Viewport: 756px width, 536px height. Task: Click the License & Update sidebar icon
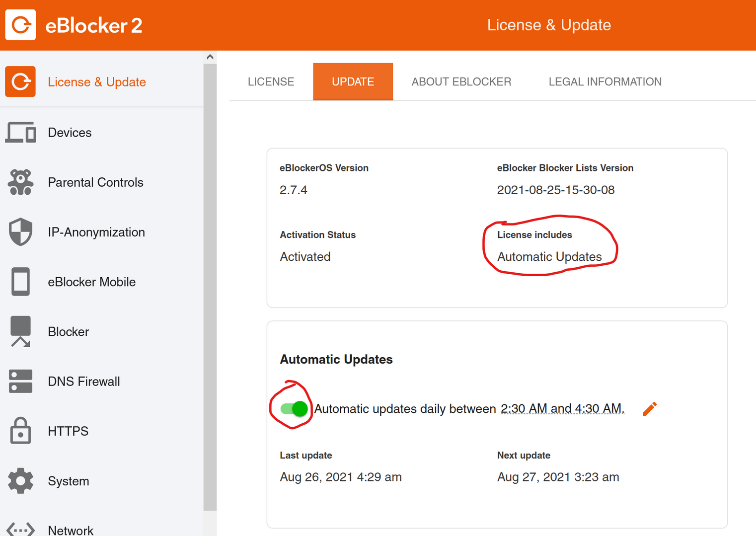click(x=20, y=81)
